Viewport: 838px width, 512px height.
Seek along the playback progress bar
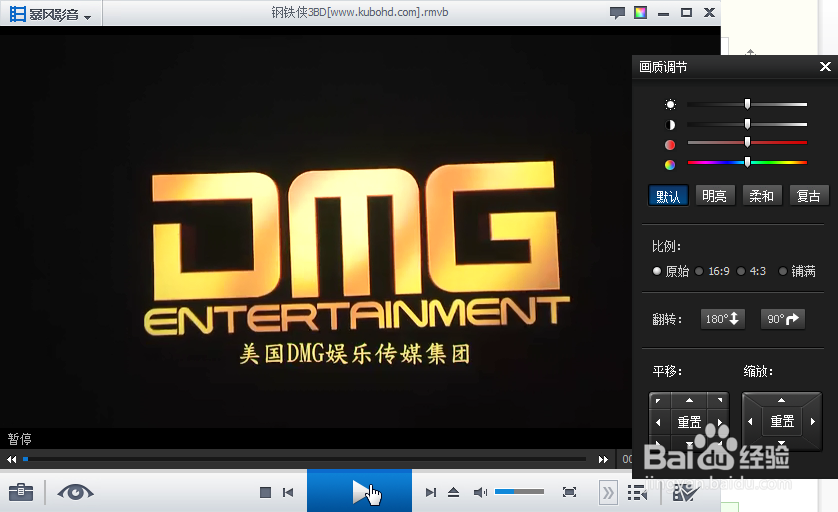[305, 459]
